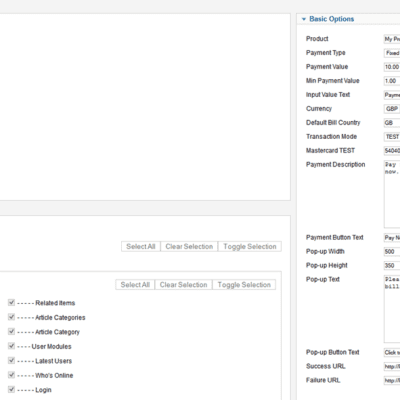Uncheck the Article Categories checkbox
Image resolution: width=400 pixels, height=400 pixels.
point(11,317)
